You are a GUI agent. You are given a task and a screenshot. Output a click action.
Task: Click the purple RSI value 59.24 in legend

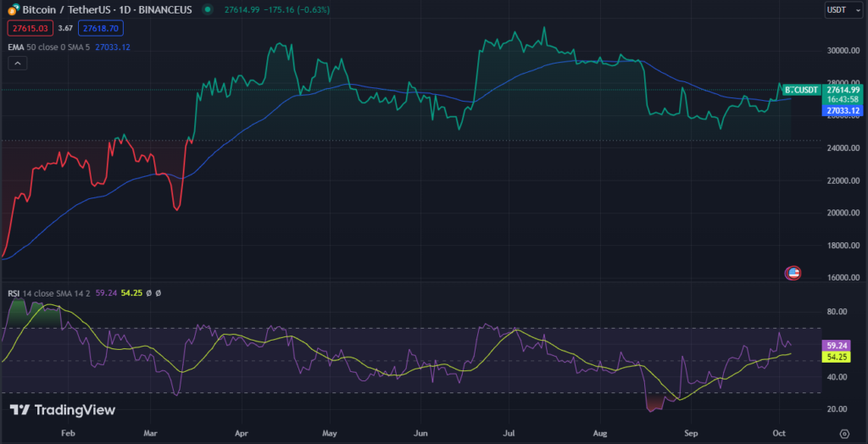coord(106,292)
